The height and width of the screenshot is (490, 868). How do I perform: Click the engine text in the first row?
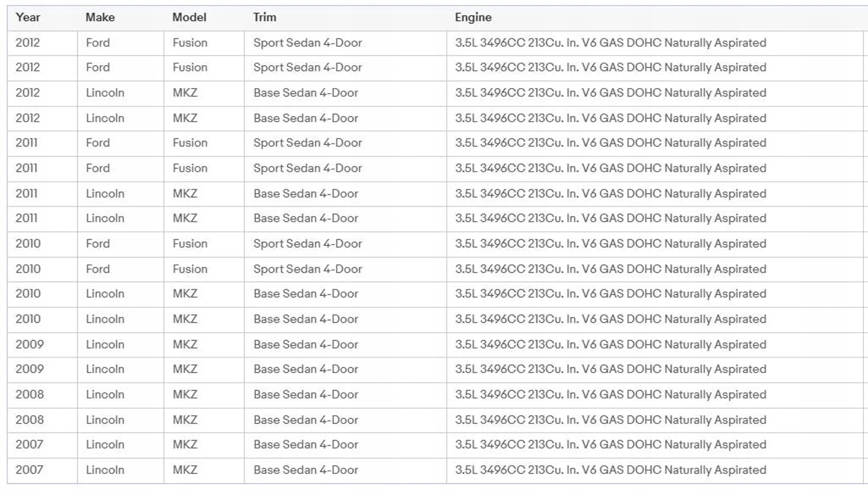[610, 43]
